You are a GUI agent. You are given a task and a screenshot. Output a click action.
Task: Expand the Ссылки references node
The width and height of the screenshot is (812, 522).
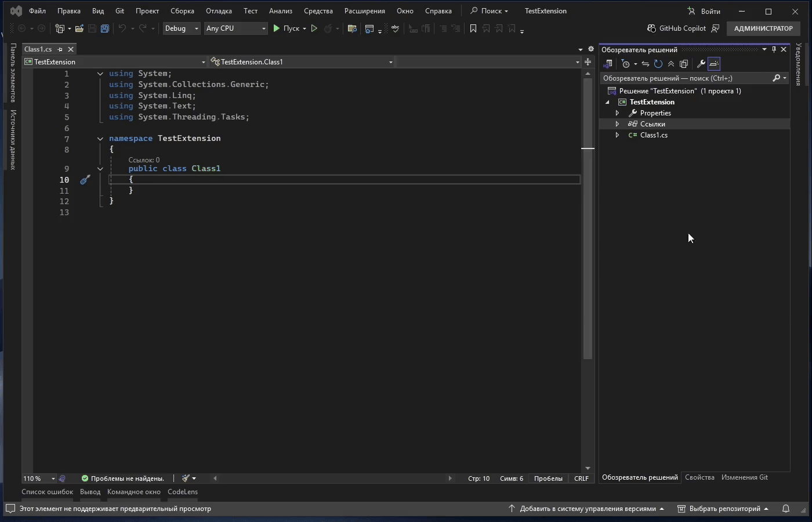click(x=617, y=124)
